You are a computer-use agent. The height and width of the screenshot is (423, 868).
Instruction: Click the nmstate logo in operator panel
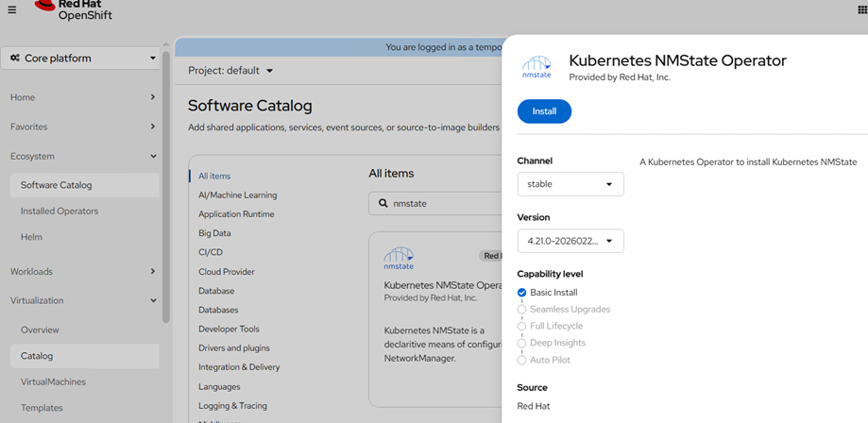536,67
